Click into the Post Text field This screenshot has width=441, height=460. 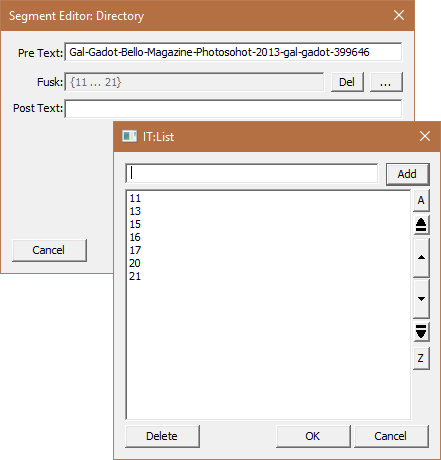[233, 108]
